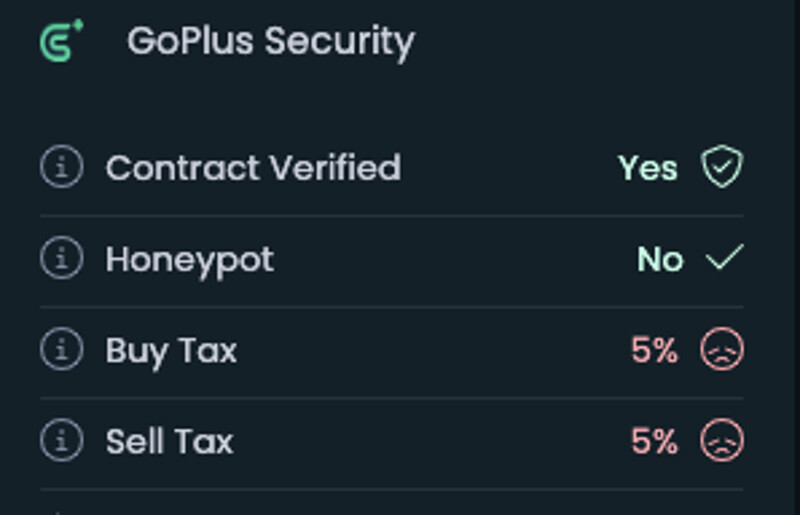Click the Sell Tax sad face icon
Viewport: 800px width, 515px height.
point(722,441)
